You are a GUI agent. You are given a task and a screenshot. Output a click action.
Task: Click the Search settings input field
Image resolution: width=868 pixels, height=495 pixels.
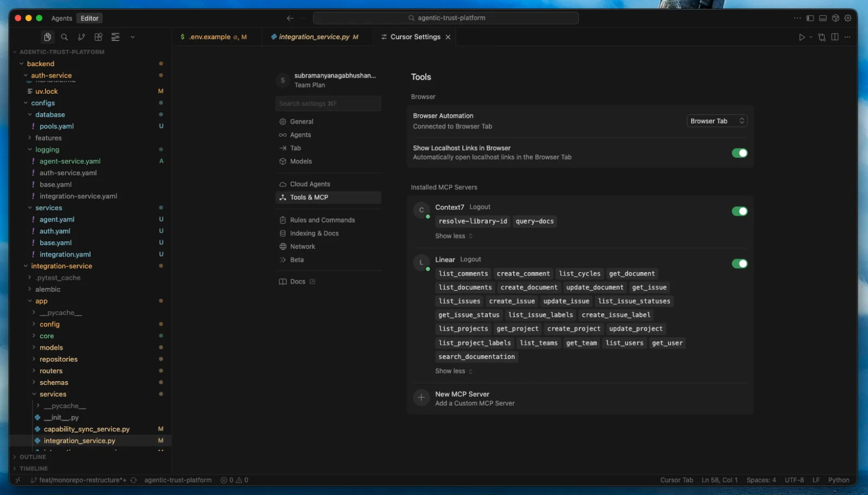pyautogui.click(x=328, y=104)
